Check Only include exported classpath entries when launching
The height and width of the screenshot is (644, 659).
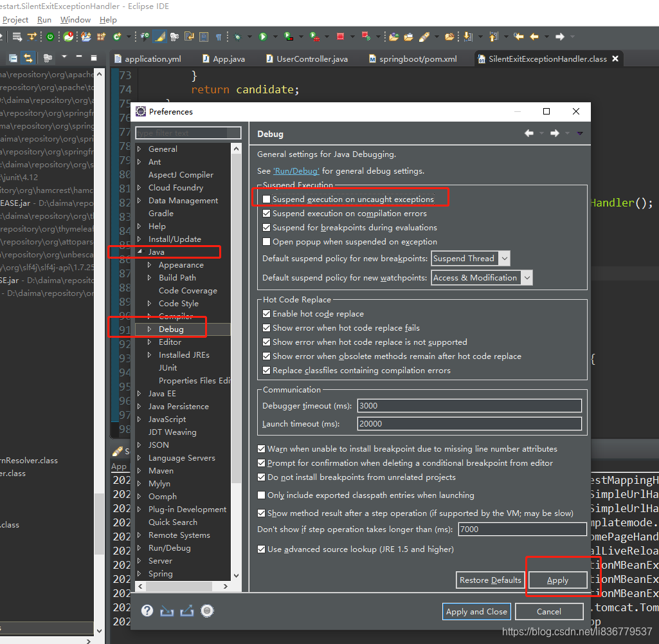pos(262,495)
